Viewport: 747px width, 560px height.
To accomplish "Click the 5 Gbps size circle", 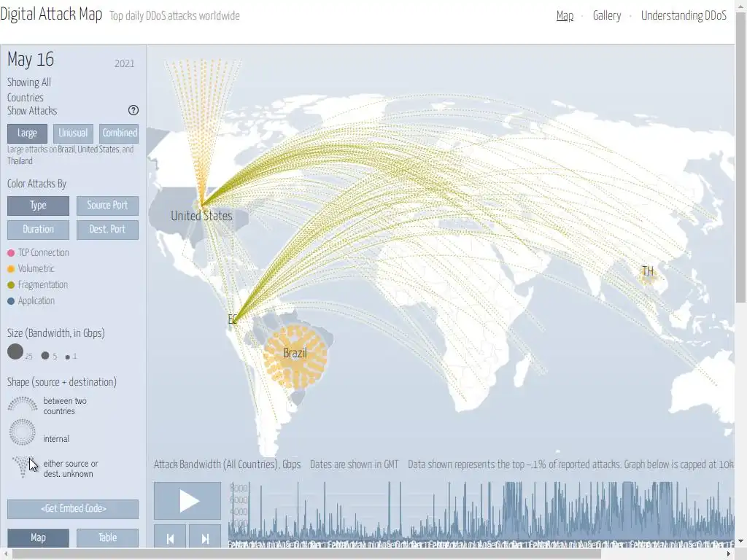I will click(45, 355).
